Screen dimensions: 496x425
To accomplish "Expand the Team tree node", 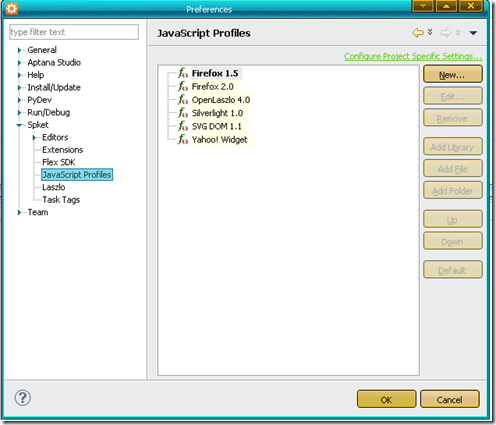I will click(19, 212).
